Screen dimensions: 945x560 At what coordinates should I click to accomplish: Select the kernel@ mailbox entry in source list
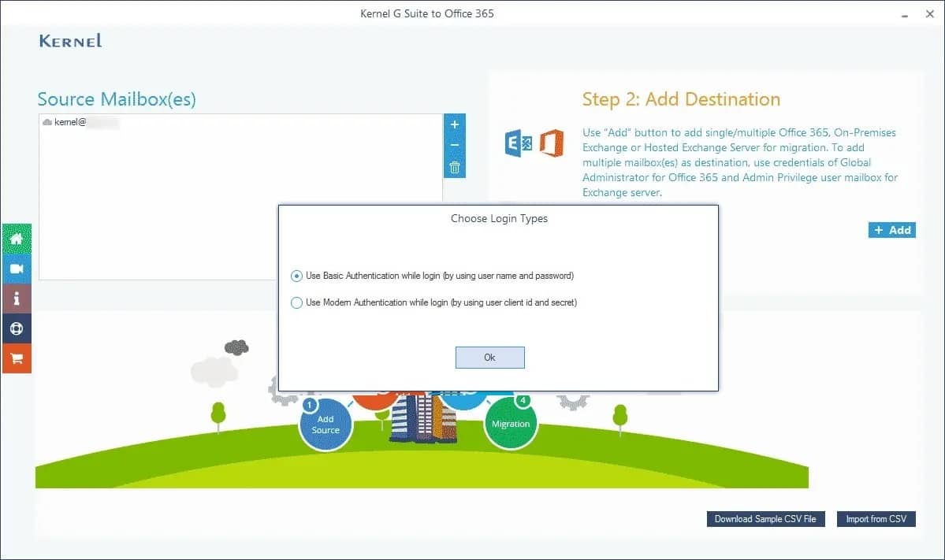[80, 122]
